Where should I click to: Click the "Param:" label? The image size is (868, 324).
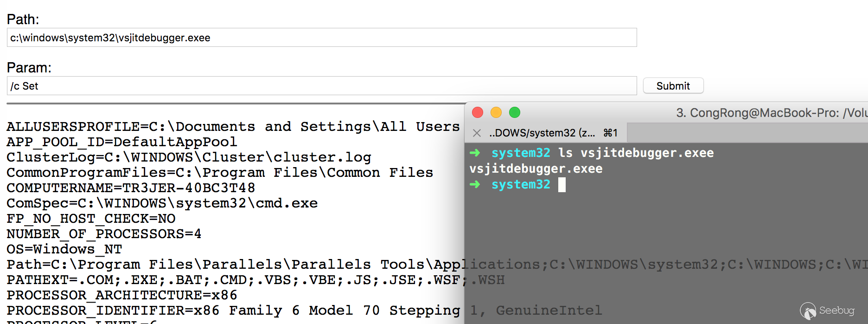pos(29,68)
